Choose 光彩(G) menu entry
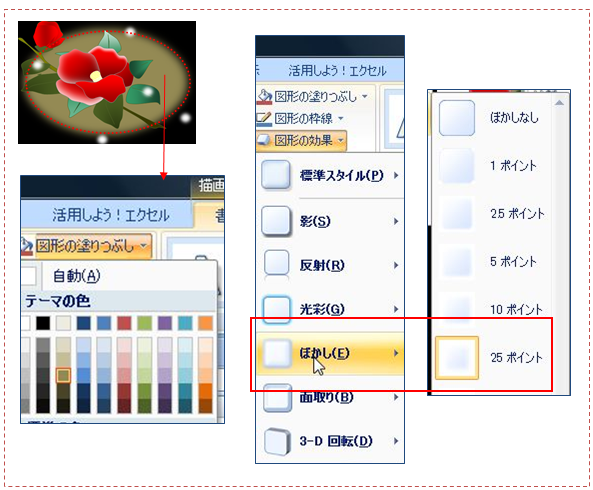Viewport: 593px width, 490px height. 330,309
